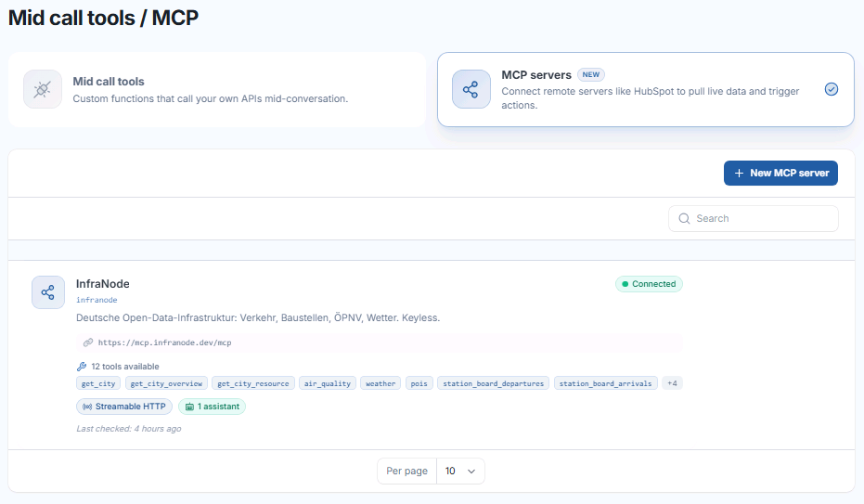The image size is (864, 504).
Task: Click the 12 tools available text
Action: click(125, 367)
